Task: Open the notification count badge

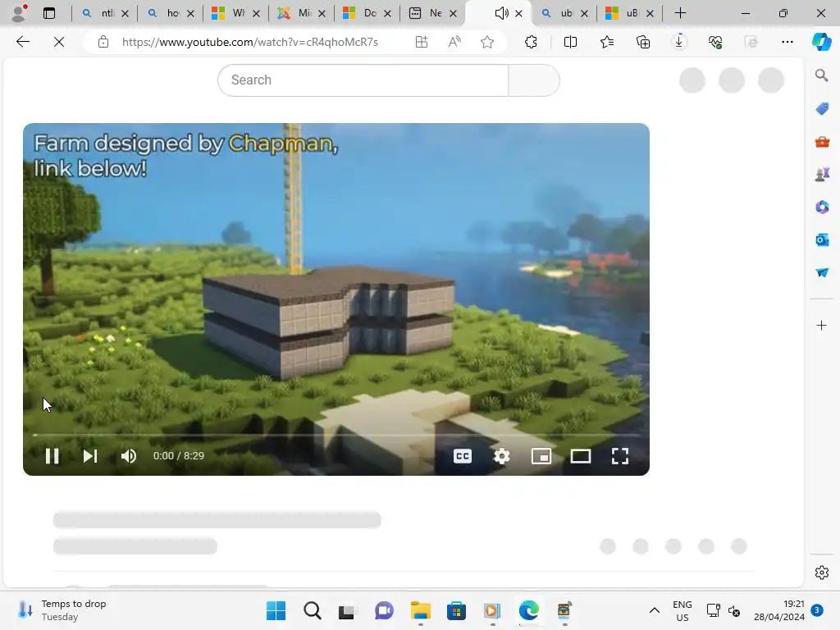Action: point(817,610)
